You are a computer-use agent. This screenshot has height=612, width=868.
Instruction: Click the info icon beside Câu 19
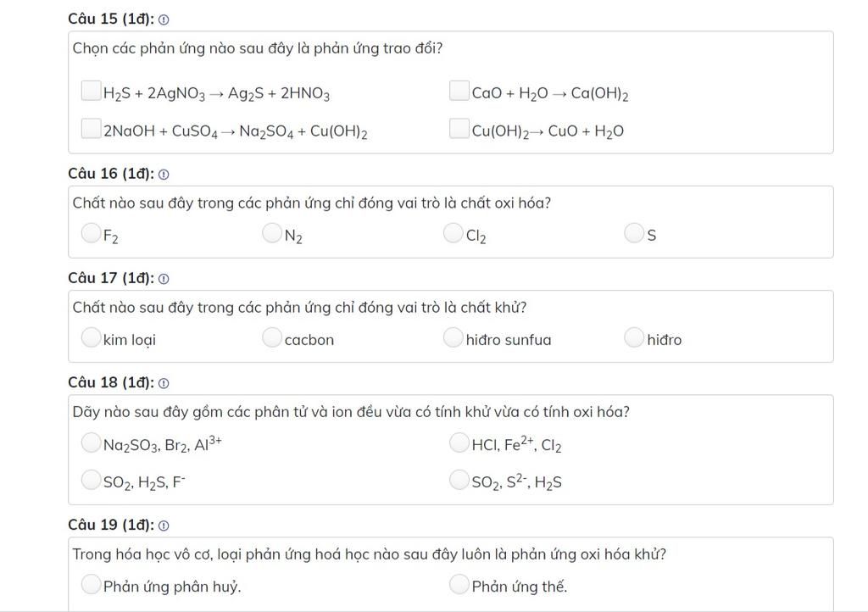click(x=164, y=526)
